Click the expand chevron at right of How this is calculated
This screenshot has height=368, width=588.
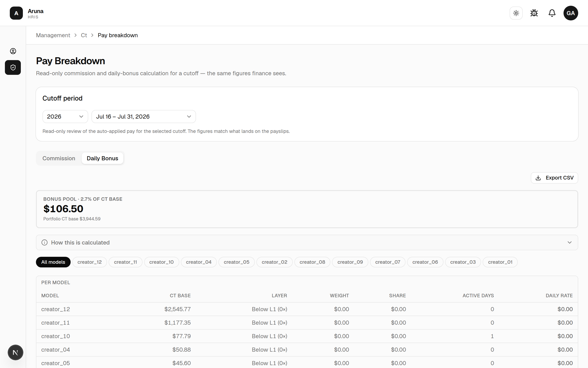coord(570,242)
